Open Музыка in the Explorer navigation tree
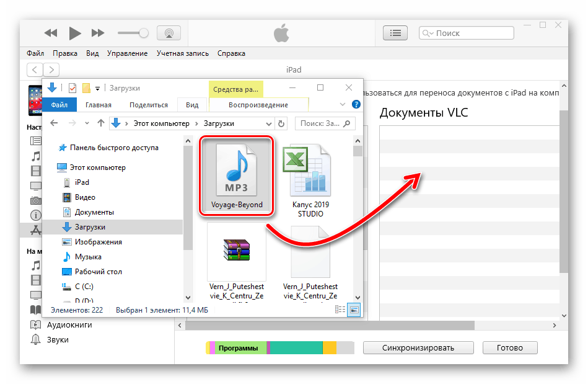The width and height of the screenshot is (588, 384). 88,257
